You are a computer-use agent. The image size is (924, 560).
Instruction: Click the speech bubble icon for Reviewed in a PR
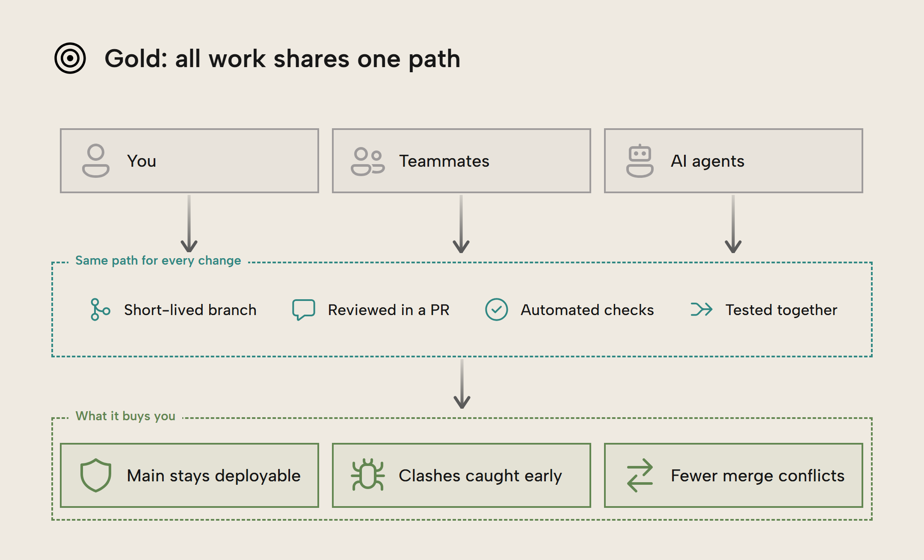point(304,309)
